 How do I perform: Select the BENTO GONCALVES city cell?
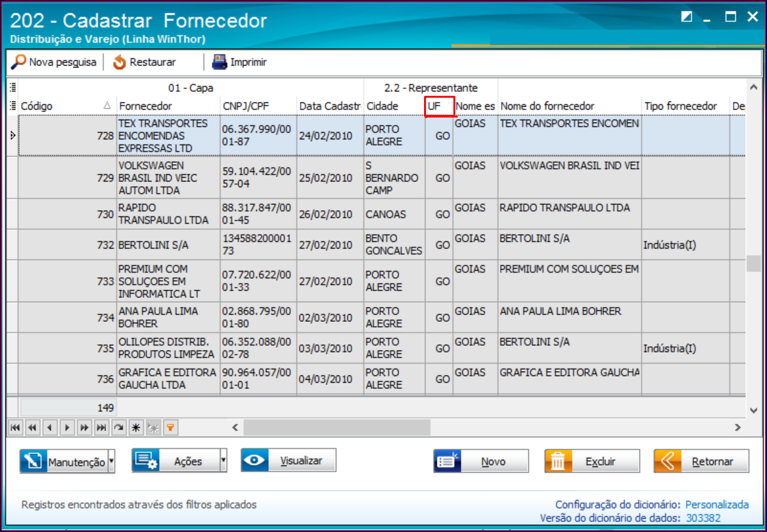pos(395,245)
